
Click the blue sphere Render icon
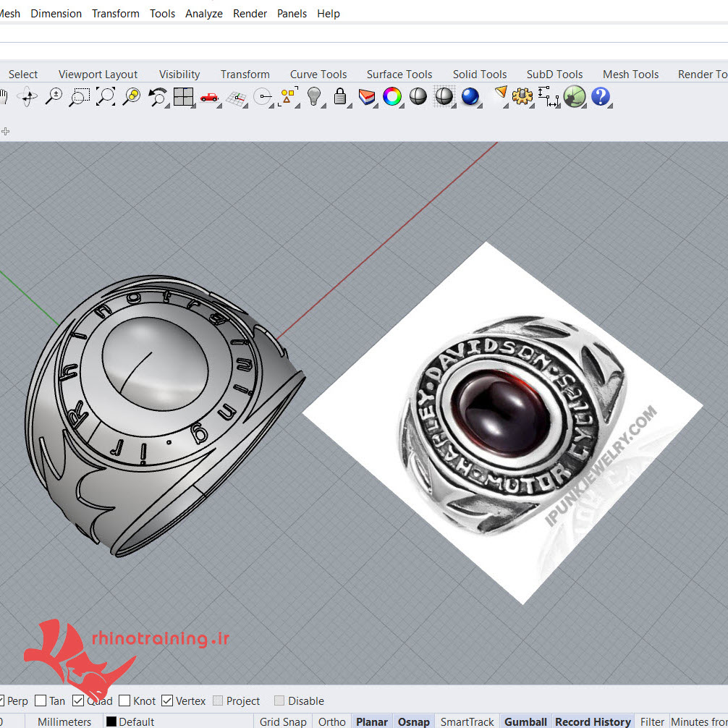point(470,96)
